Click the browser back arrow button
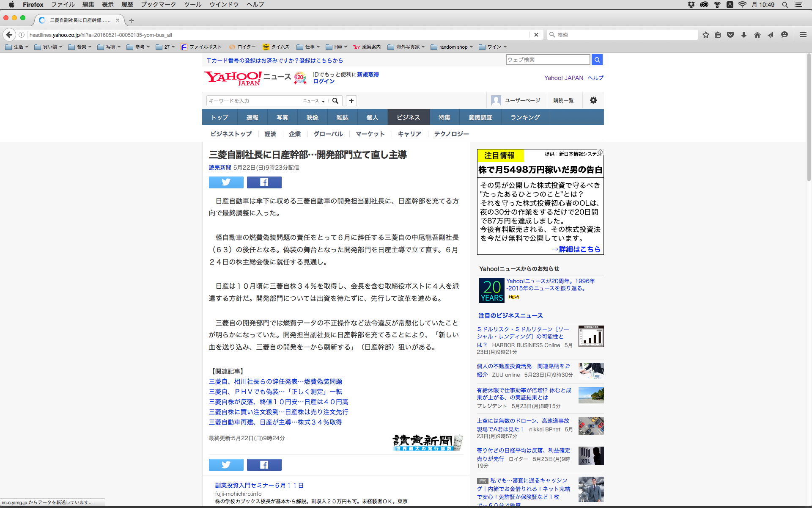The width and height of the screenshot is (812, 508). pos(9,35)
